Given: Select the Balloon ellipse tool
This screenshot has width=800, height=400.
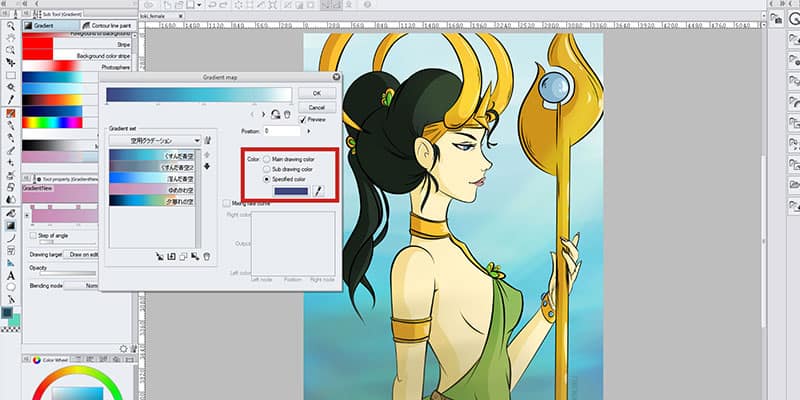Looking at the screenshot, I should click(10, 287).
